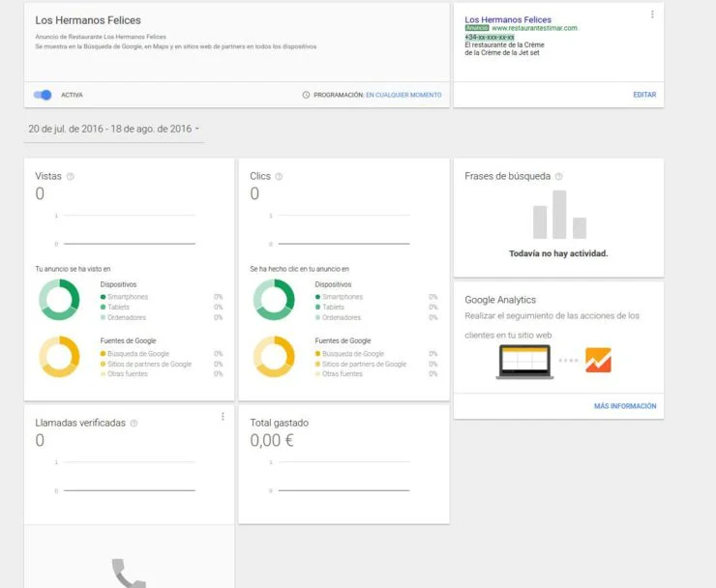Open the ad preview three-dot menu
Image resolution: width=716 pixels, height=588 pixels.
pos(652,15)
